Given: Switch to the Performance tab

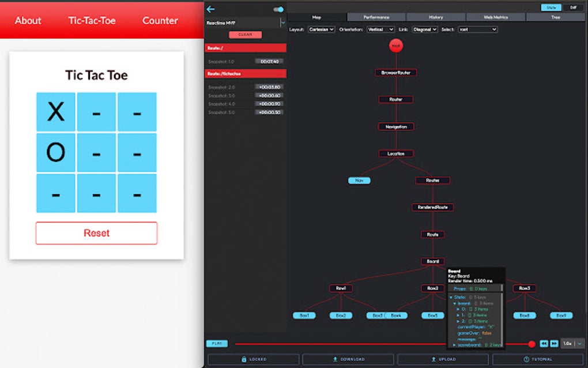Looking at the screenshot, I should tap(376, 17).
